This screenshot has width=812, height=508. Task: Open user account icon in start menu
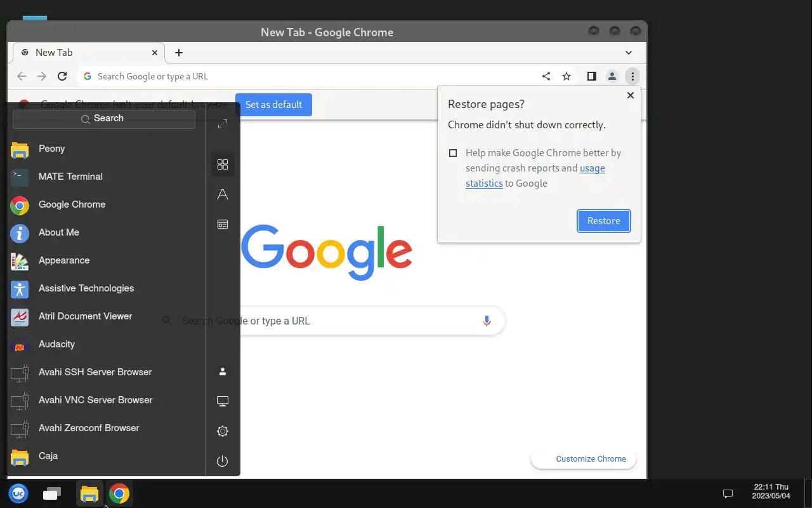223,371
